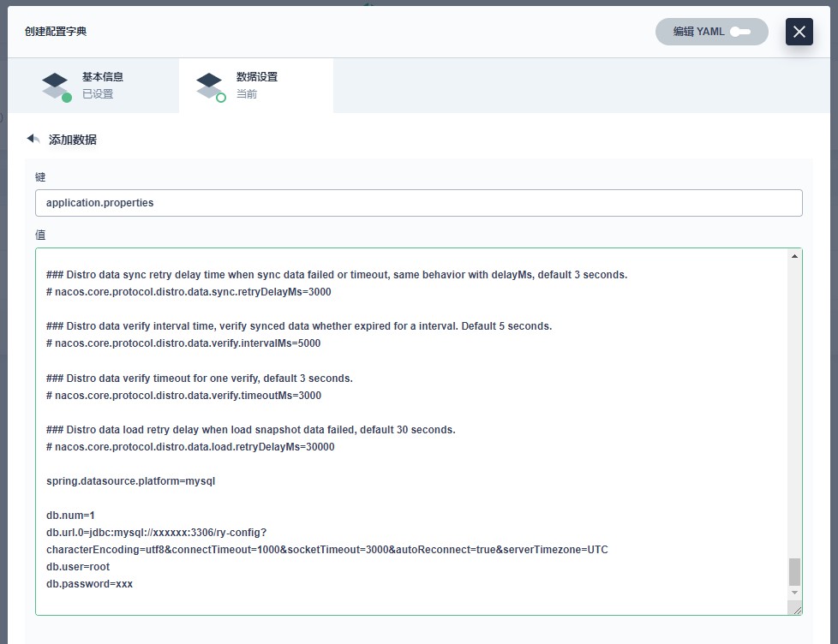The height and width of the screenshot is (644, 838).
Task: Click the textarea scrollbar down arrow
Action: pyautogui.click(x=794, y=593)
